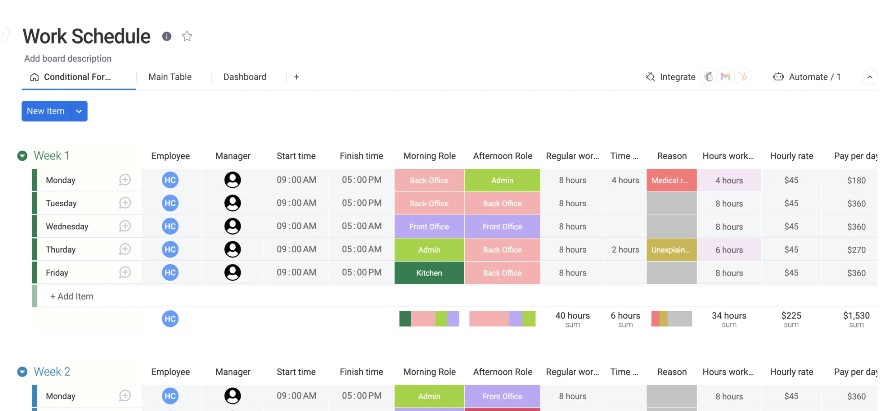Screen dimensions: 892x411
Task: Collapse the board header with chevron
Action: [x=870, y=77]
